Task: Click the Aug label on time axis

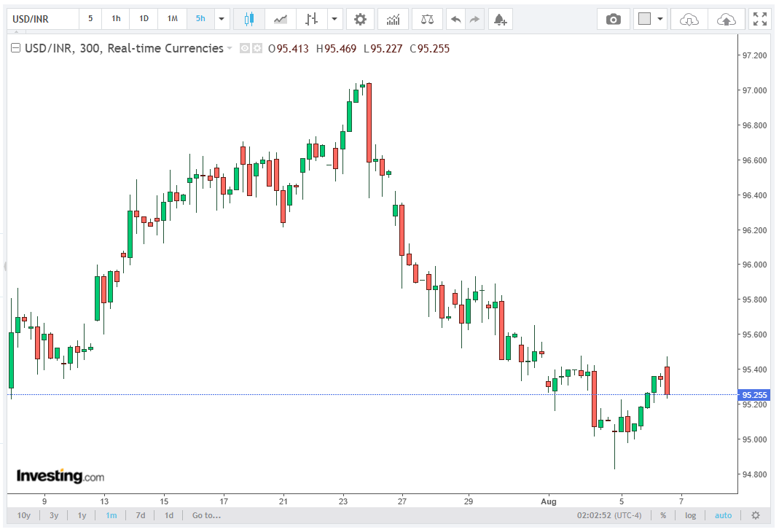Action: click(x=549, y=501)
